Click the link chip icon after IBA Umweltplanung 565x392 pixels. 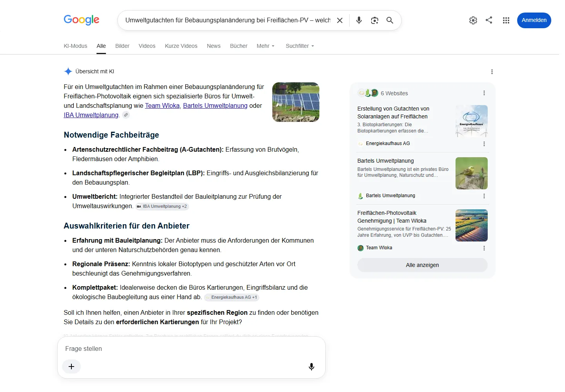tap(126, 115)
